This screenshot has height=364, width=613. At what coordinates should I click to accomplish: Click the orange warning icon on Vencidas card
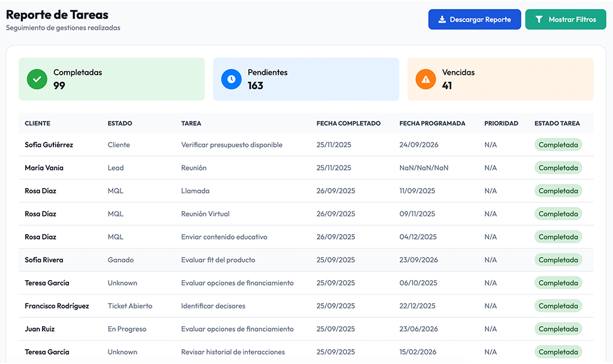click(x=425, y=78)
